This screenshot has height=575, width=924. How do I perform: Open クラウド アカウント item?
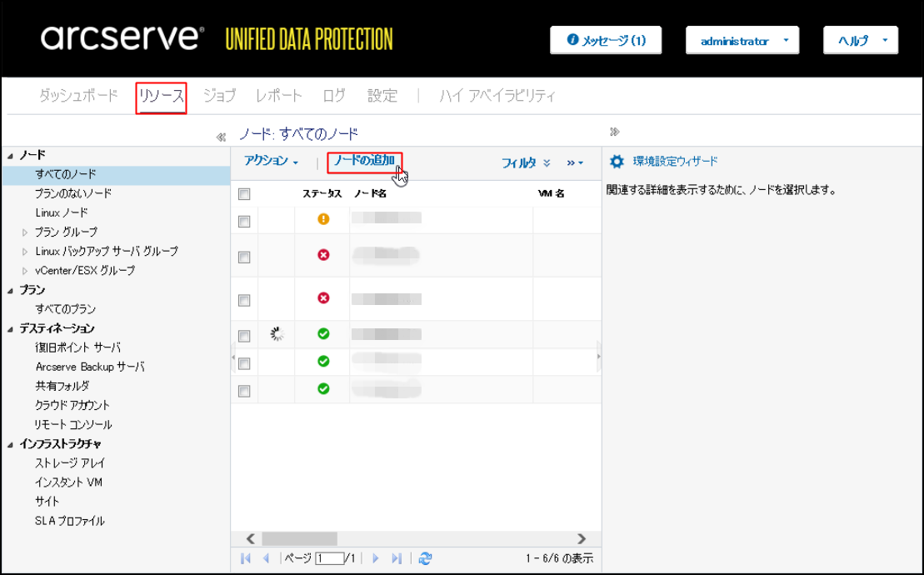click(72, 405)
